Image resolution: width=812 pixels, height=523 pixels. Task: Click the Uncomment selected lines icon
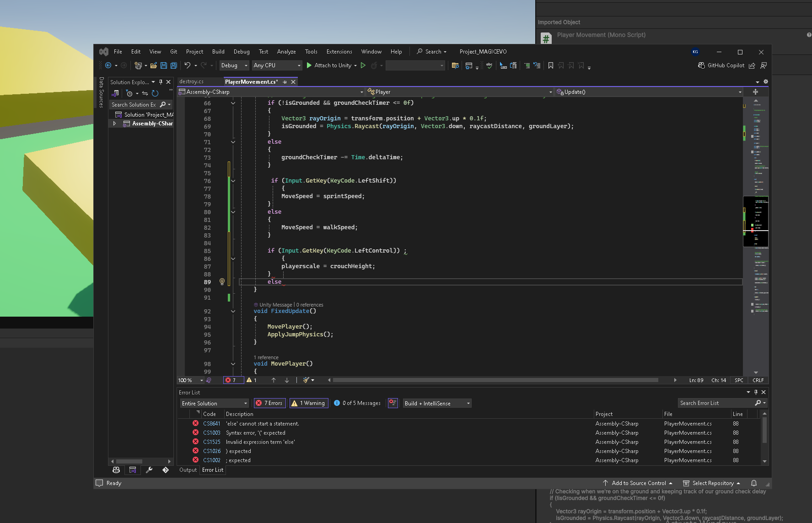[537, 65]
